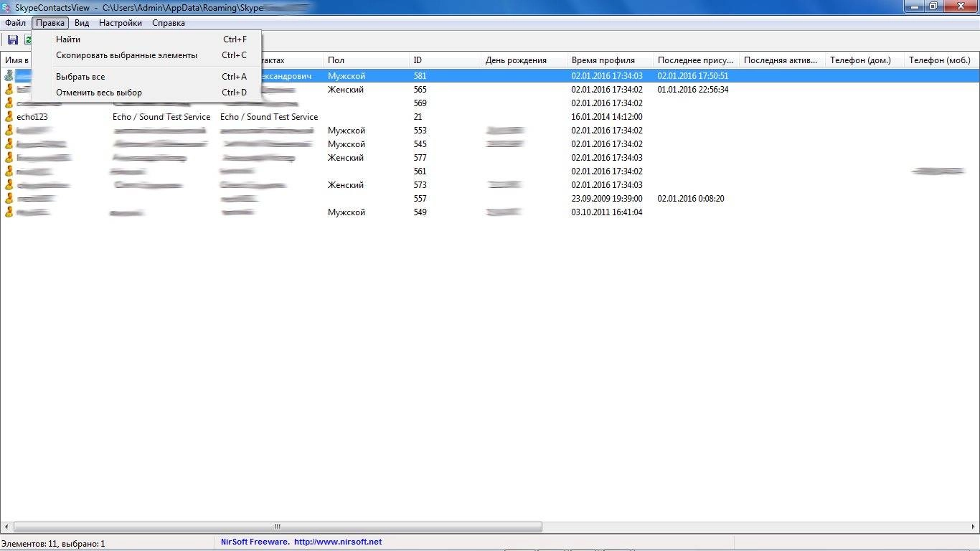Image resolution: width=980 pixels, height=551 pixels.
Task: Click the contact icon in row ID 569
Action: click(9, 103)
